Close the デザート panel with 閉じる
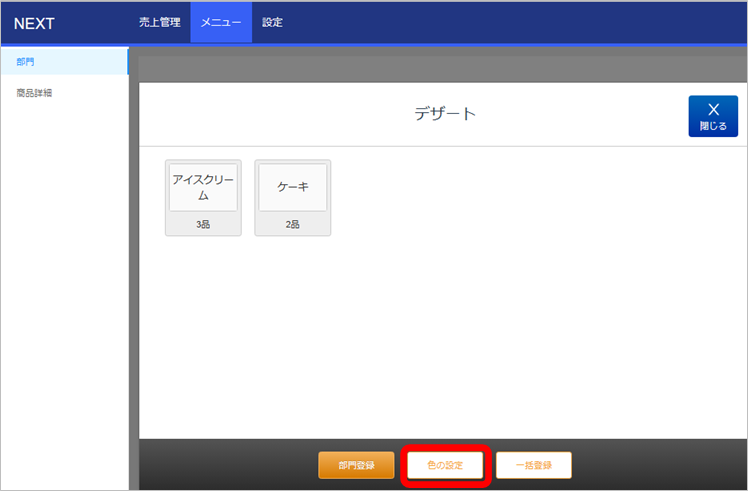The width and height of the screenshot is (748, 491). click(x=712, y=116)
